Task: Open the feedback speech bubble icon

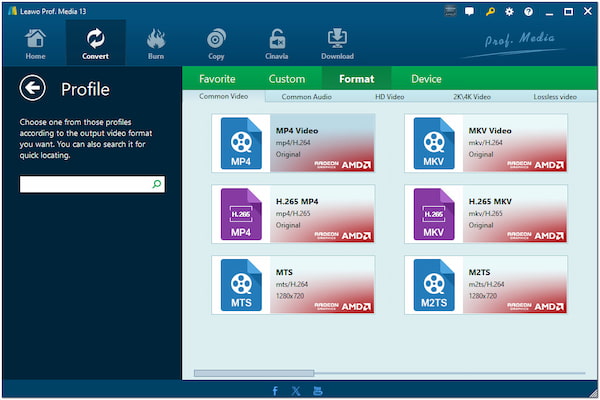Action: pyautogui.click(x=470, y=11)
